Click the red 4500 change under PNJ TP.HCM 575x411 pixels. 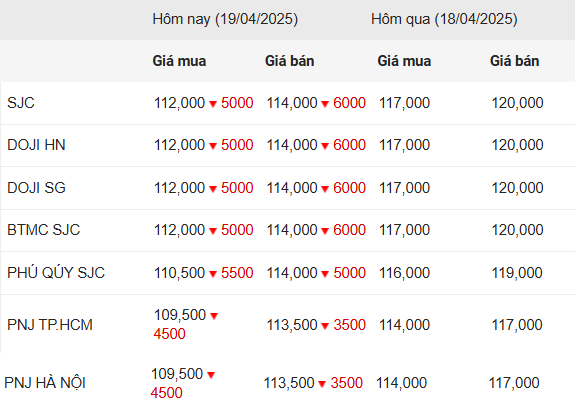[x=169, y=334]
